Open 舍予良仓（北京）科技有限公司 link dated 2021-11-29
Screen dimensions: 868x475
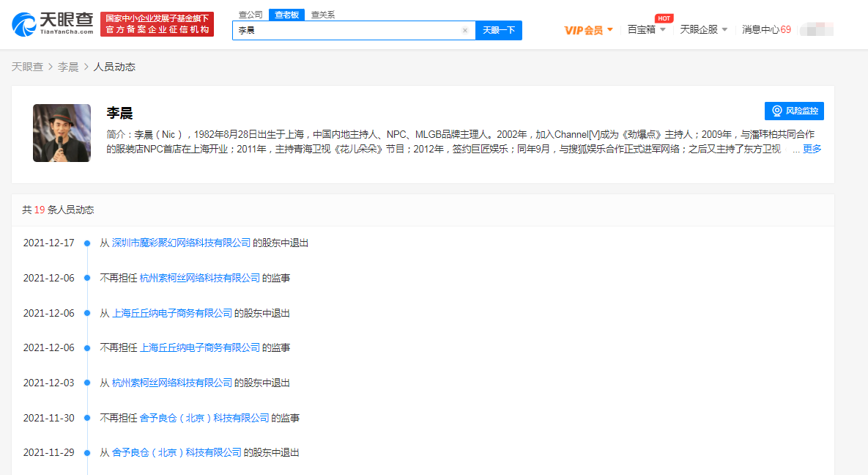tap(177, 453)
